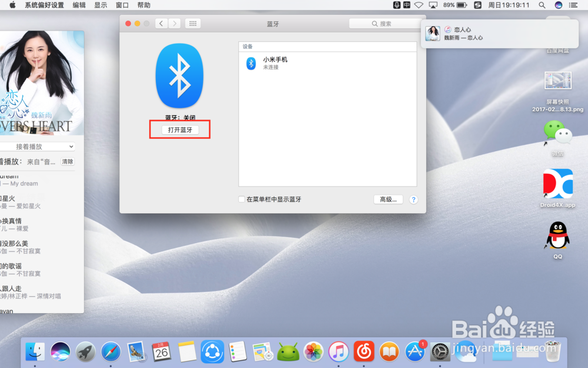Open NetEase Cloud Music Dock icon
This screenshot has height=368, width=588.
click(364, 352)
